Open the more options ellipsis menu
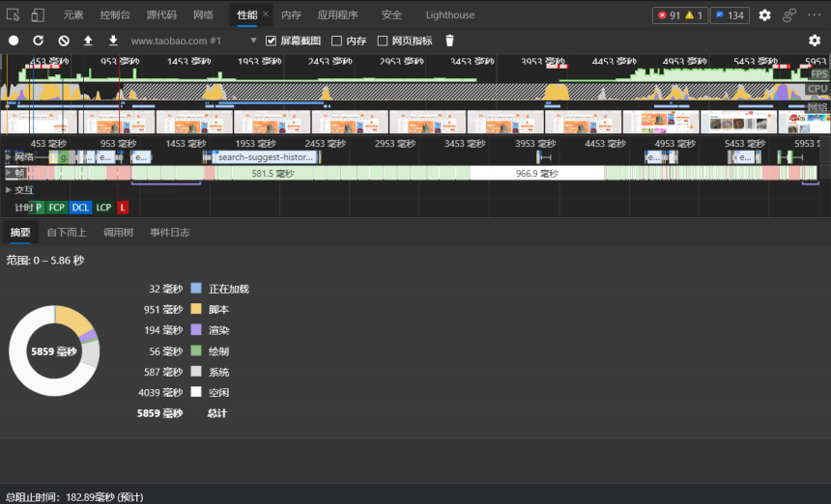Screen dimensions: 831x504 pyautogui.click(x=814, y=14)
